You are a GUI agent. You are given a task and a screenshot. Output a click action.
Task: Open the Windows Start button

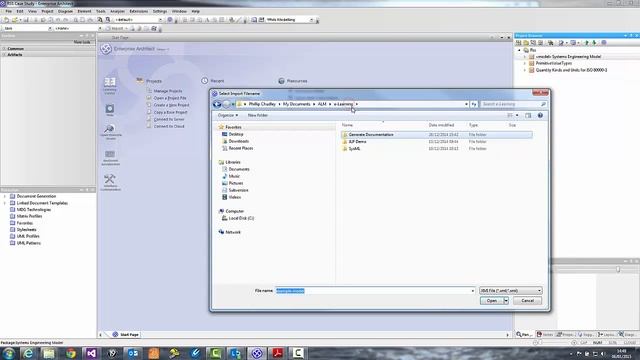tap(9, 353)
